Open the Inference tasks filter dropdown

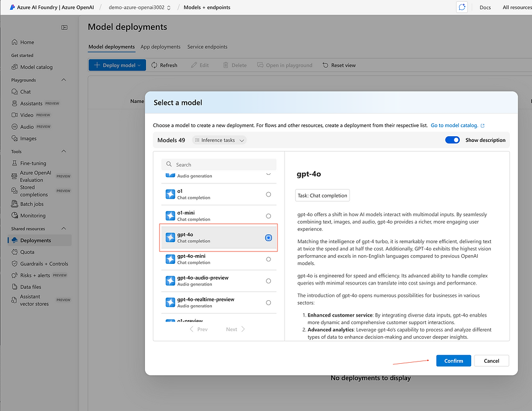[219, 140]
